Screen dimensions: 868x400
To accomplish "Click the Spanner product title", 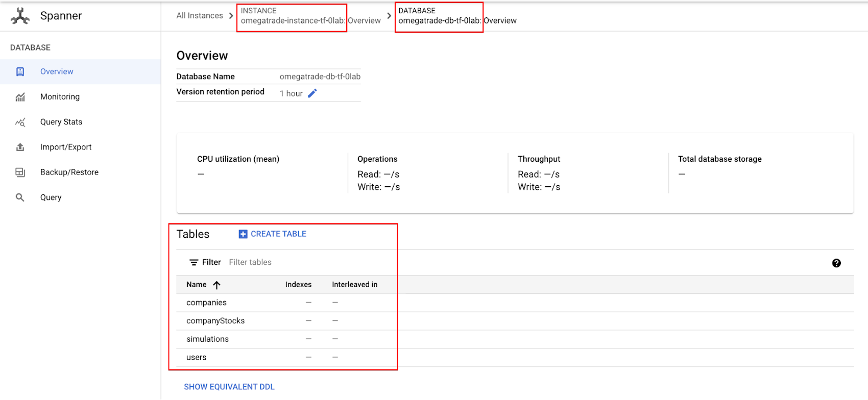I will pyautogui.click(x=61, y=16).
